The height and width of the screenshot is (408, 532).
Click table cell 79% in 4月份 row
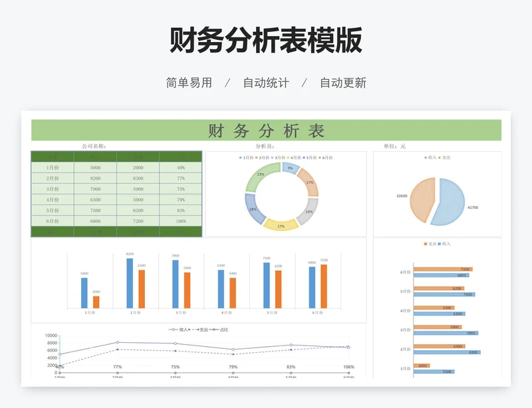coord(181,200)
